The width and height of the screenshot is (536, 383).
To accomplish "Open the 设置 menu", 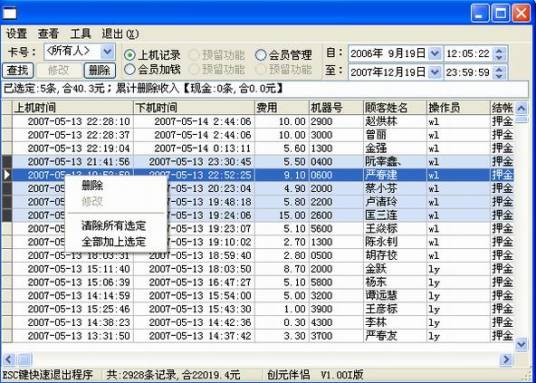I will tap(17, 34).
